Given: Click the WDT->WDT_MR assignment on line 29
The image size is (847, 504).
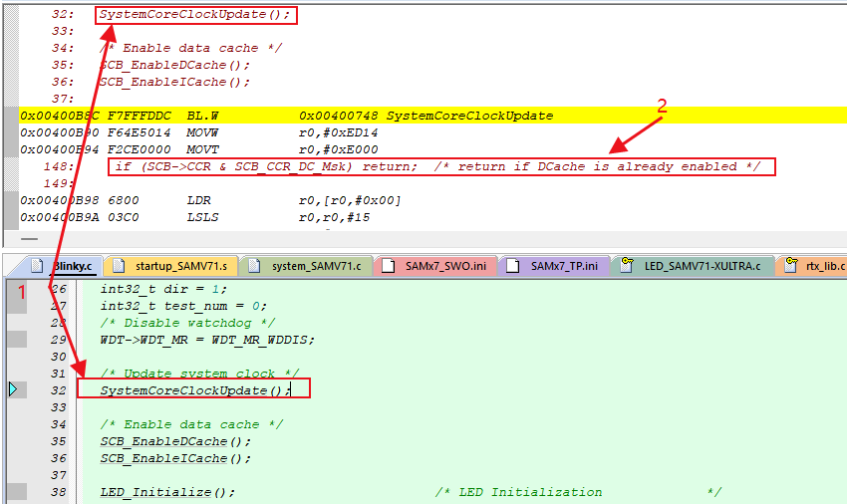Looking at the screenshot, I should tap(207, 340).
